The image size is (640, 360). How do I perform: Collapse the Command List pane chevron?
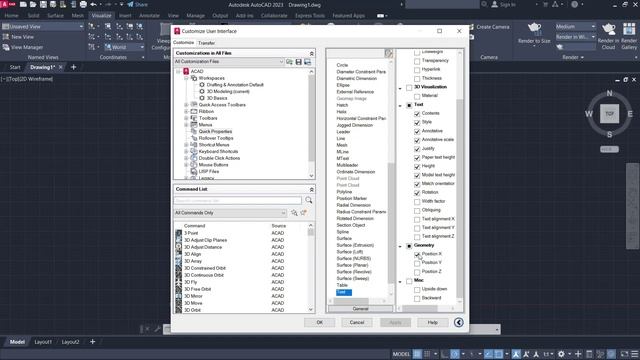click(311, 189)
